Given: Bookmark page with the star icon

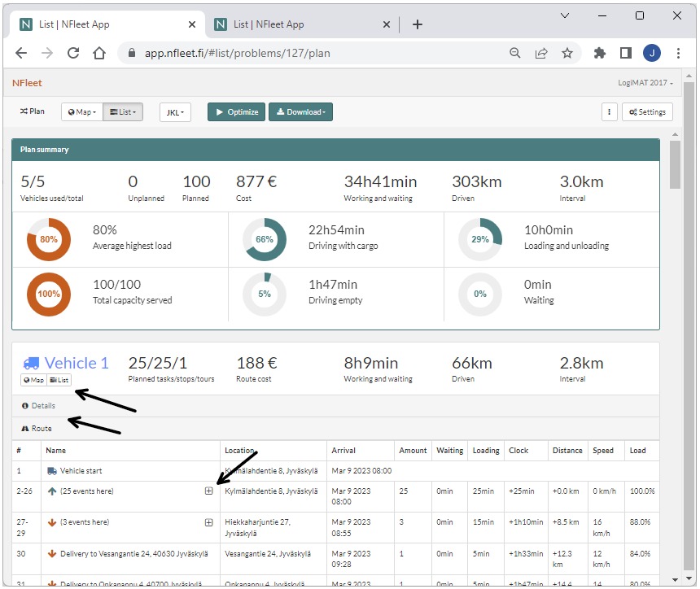Looking at the screenshot, I should [x=567, y=53].
